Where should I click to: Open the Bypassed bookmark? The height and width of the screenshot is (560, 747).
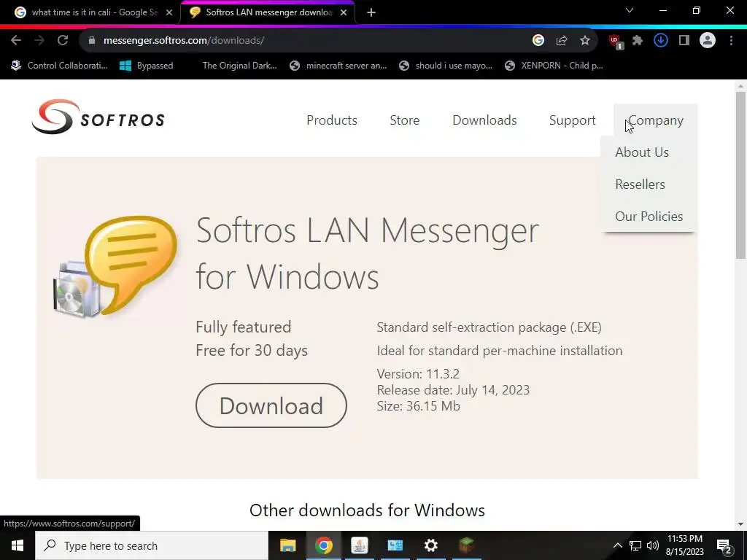[146, 66]
